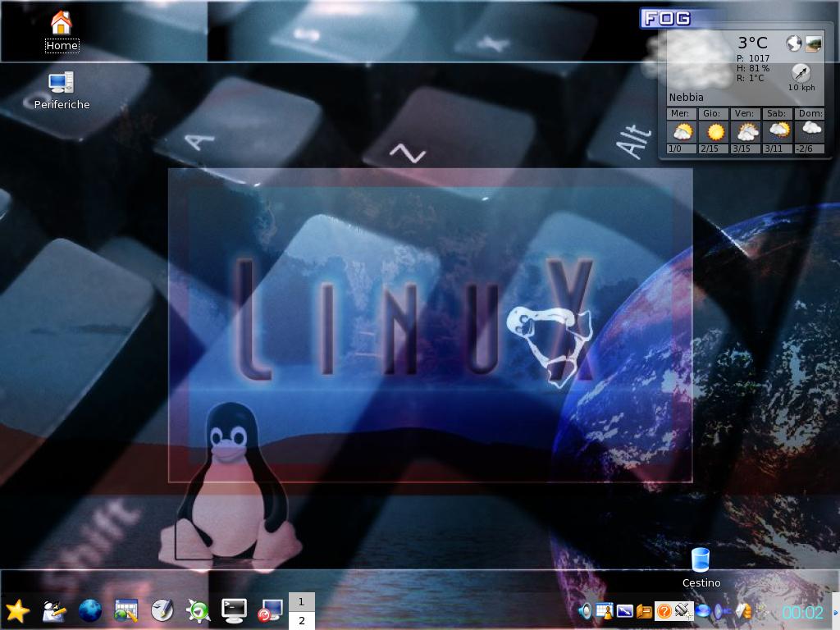Open the calendar with globe organizer icon

click(x=126, y=610)
